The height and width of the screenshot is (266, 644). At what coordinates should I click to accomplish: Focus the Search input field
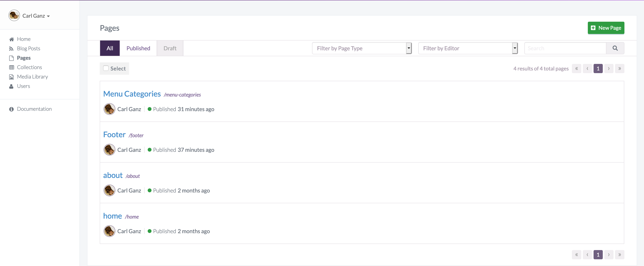tap(565, 48)
